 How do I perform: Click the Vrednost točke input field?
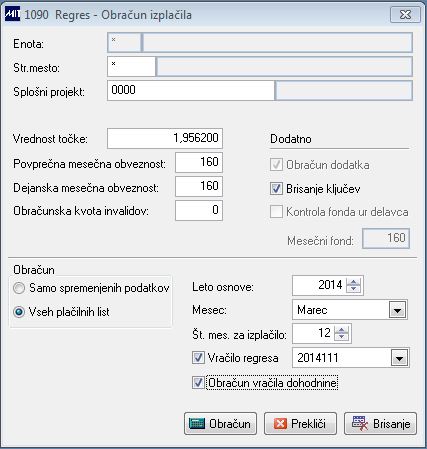pyautogui.click(x=165, y=138)
